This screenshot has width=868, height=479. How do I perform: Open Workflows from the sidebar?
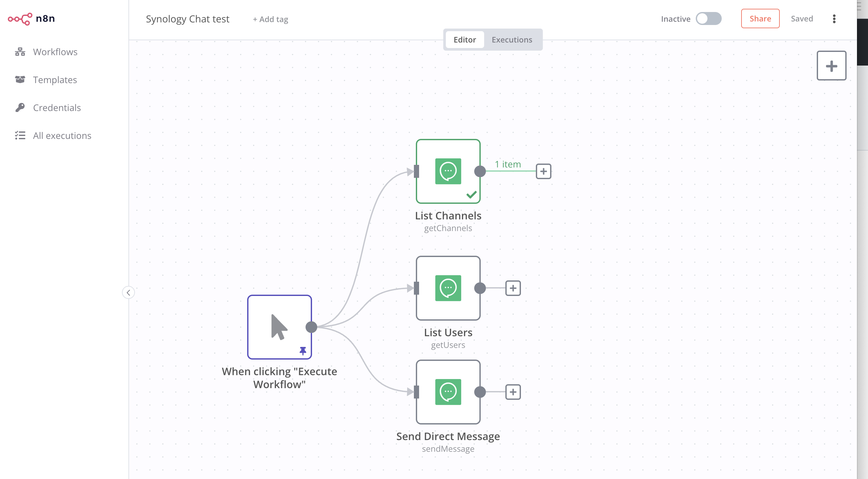(x=55, y=52)
